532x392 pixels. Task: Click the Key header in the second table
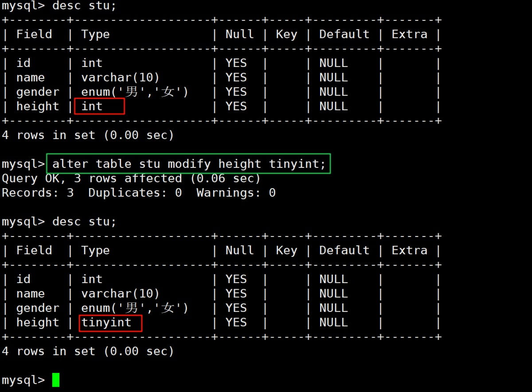pos(286,250)
